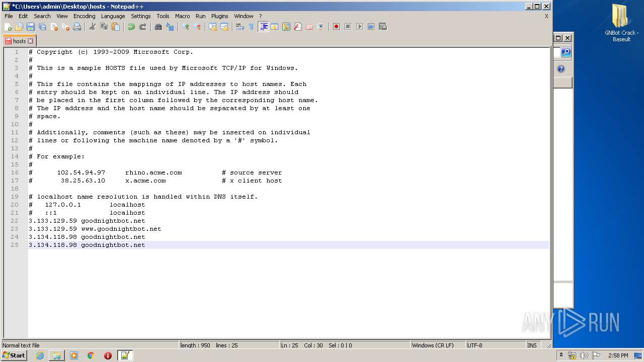
Task: Open the Plugins menu
Action: (220, 16)
